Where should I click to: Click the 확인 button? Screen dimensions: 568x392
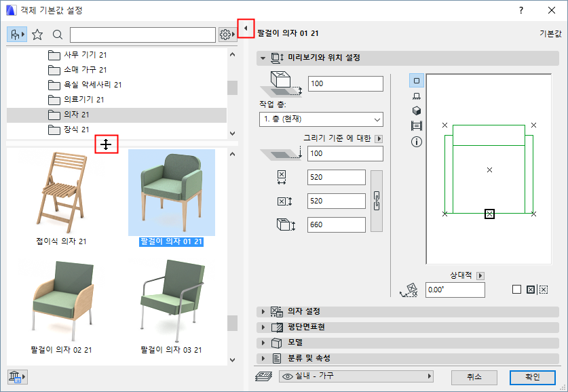pyautogui.click(x=533, y=377)
